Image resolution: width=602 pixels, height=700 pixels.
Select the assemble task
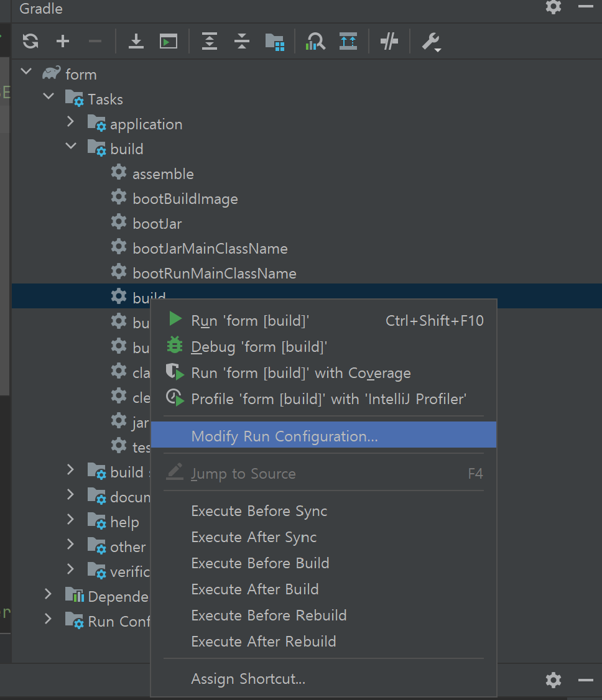tap(163, 174)
